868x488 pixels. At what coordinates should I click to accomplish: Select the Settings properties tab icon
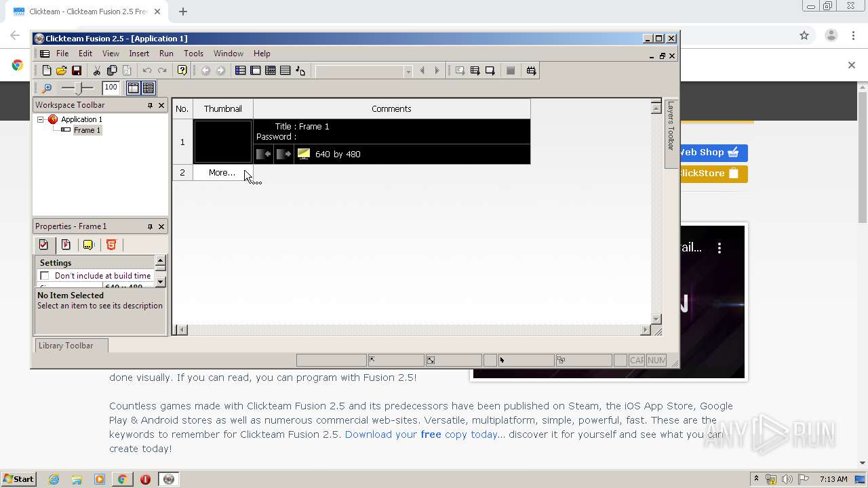tap(44, 245)
